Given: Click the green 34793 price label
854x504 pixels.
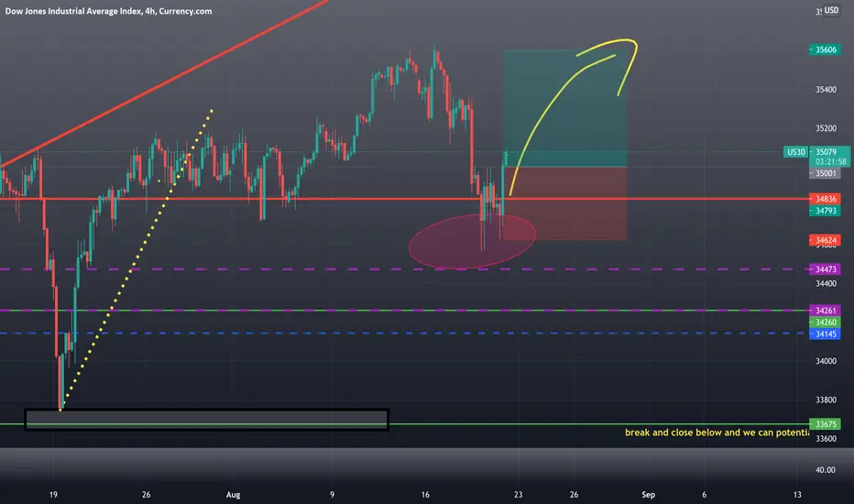Looking at the screenshot, I should [x=825, y=211].
